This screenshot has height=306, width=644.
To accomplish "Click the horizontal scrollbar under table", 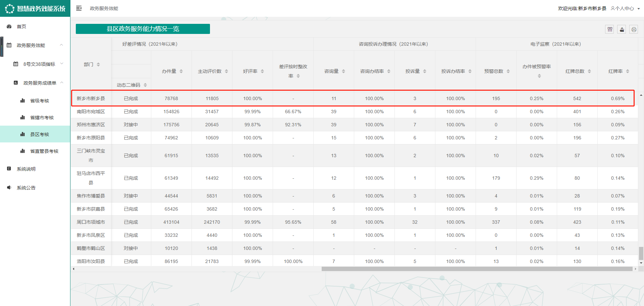I will pyautogui.click(x=477, y=269).
